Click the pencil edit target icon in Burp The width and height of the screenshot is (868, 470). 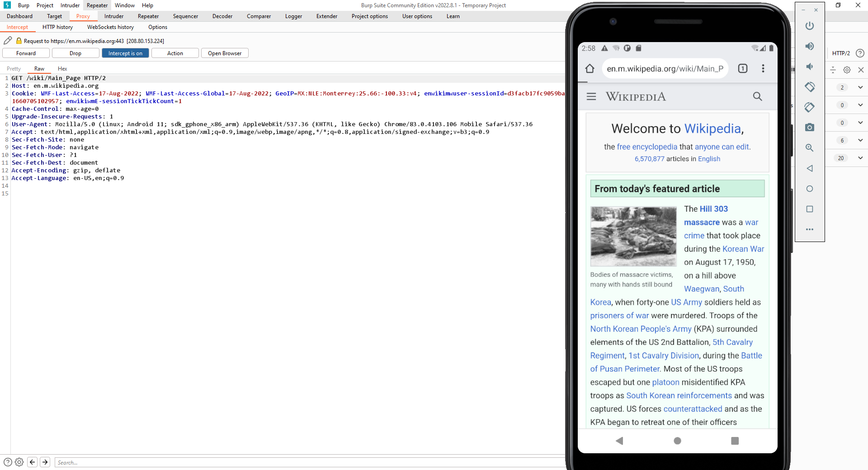(x=8, y=40)
